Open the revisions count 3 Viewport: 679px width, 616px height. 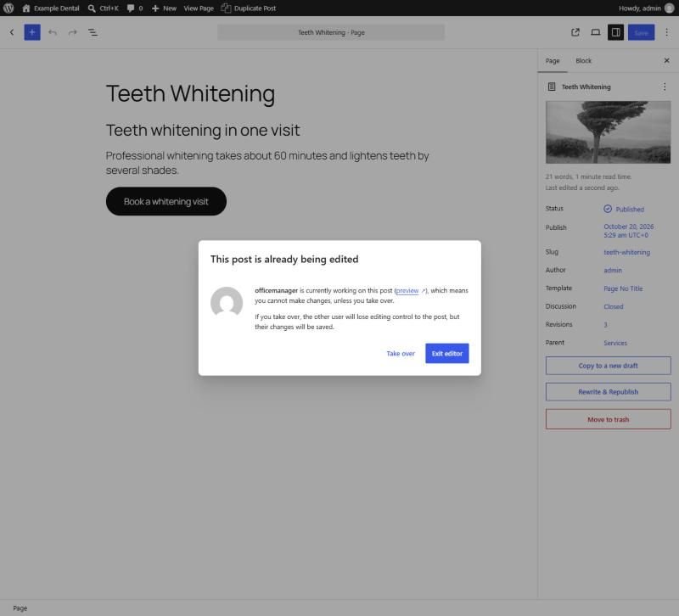[605, 325]
